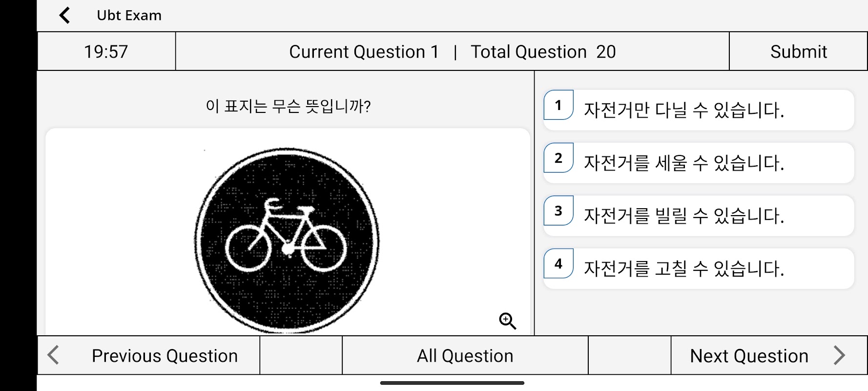868x391 pixels.
Task: Click the left chevron for previous question
Action: (x=53, y=355)
